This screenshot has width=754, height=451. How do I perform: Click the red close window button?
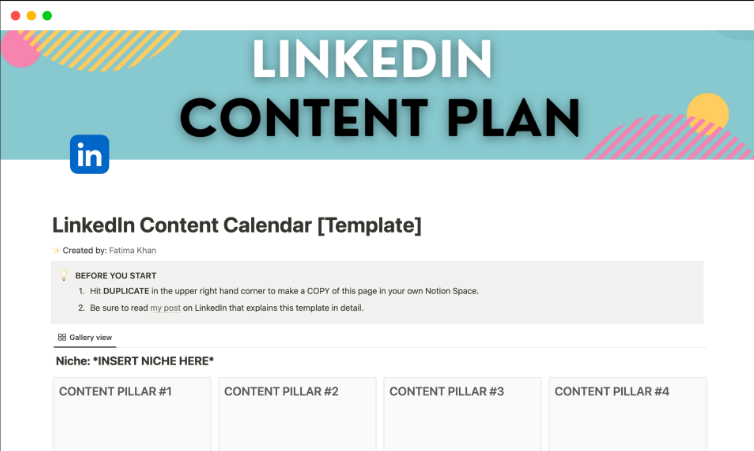(15, 15)
